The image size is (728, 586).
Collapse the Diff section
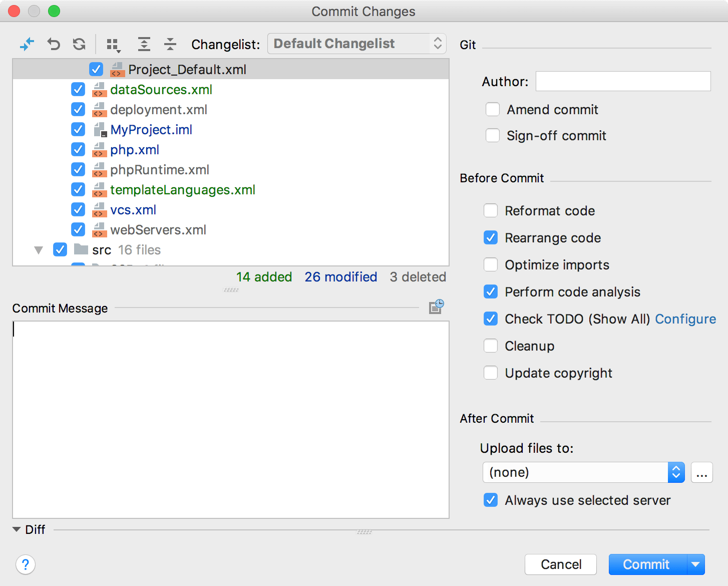(17, 529)
